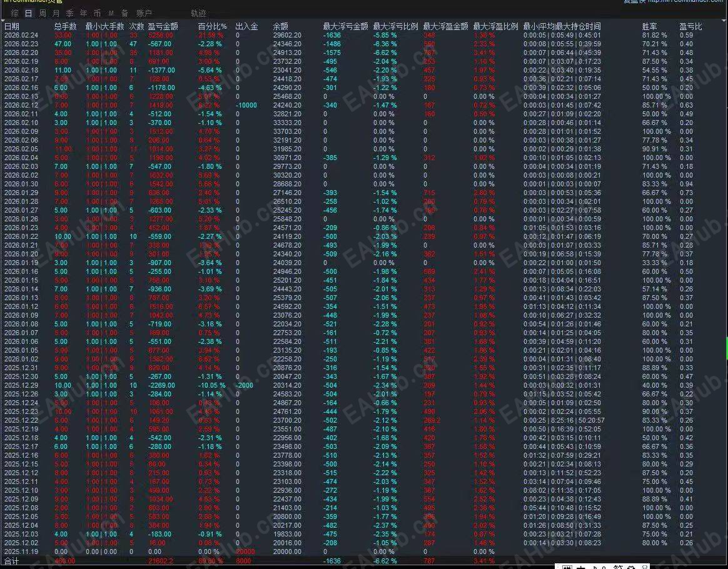Switch to the 账户 account tab
Viewport: 728px width, 569px height.
(144, 14)
